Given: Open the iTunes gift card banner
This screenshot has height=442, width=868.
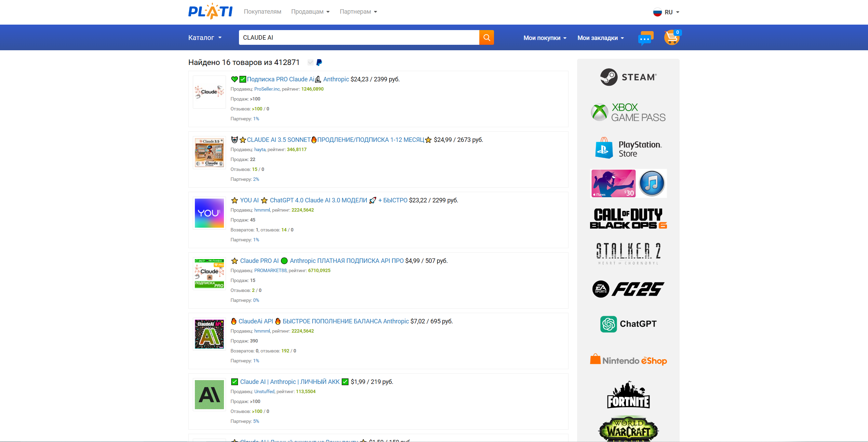Looking at the screenshot, I should (628, 183).
